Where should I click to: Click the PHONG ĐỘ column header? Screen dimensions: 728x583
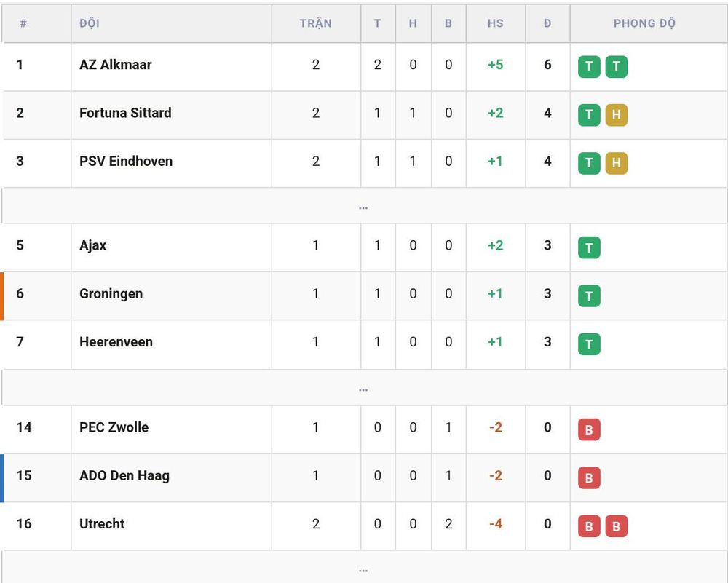pos(644,23)
